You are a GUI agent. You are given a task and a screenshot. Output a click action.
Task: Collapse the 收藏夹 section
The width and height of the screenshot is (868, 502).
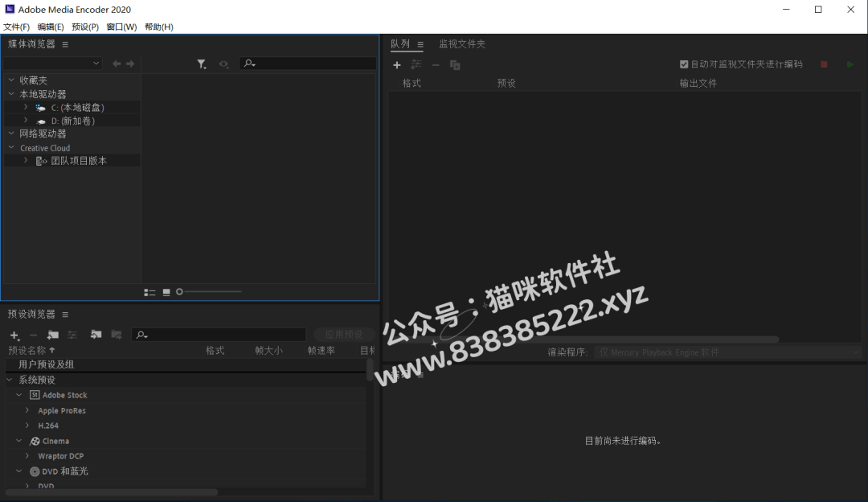point(11,80)
